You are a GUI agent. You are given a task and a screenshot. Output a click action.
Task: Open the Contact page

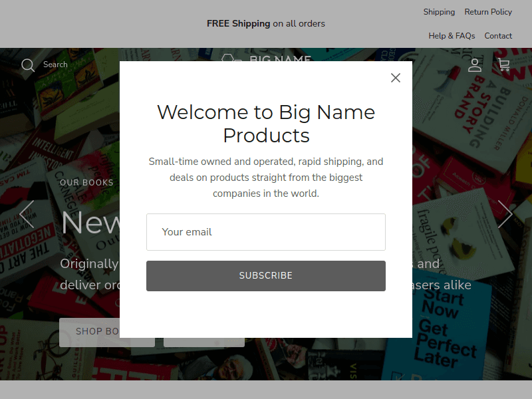coord(498,36)
